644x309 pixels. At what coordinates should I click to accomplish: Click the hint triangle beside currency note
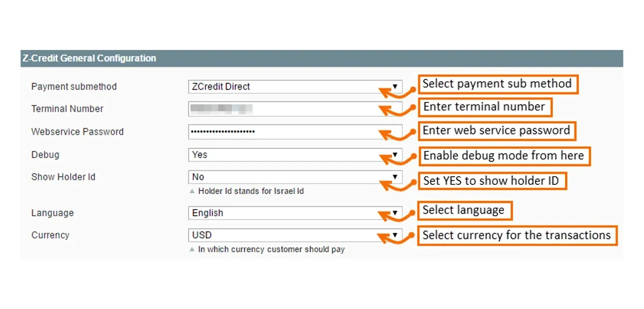[x=192, y=249]
